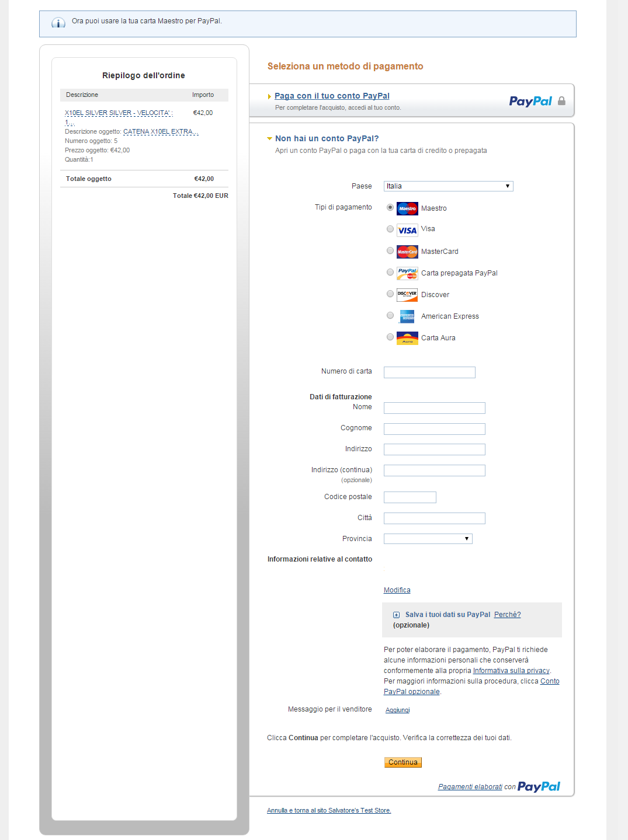The width and height of the screenshot is (628, 840).
Task: Click the Modifica link
Action: (397, 590)
